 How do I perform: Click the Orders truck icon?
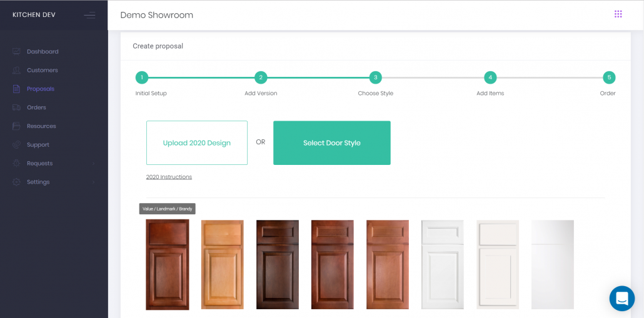tap(16, 107)
